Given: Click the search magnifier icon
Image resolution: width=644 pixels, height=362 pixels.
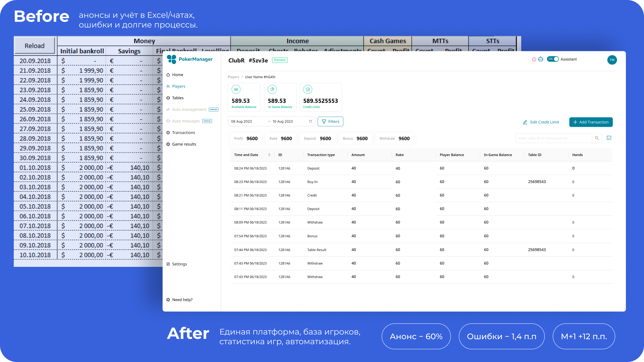Looking at the screenshot, I should pyautogui.click(x=597, y=138).
